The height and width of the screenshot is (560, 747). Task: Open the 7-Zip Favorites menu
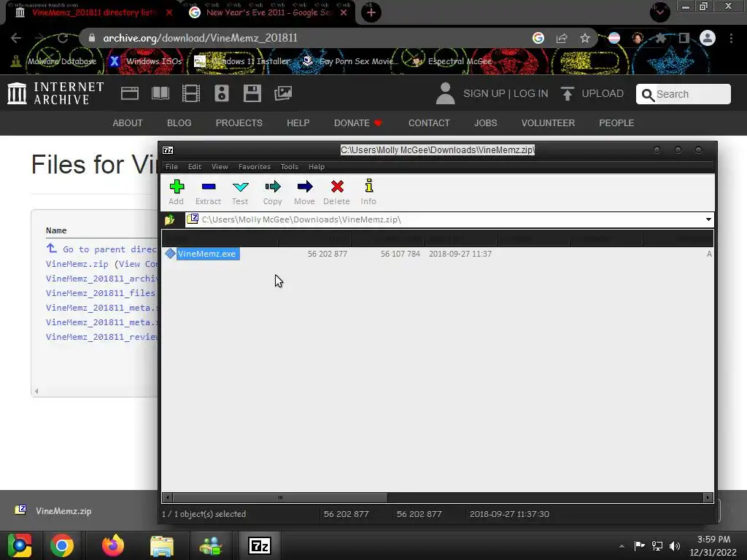point(255,167)
